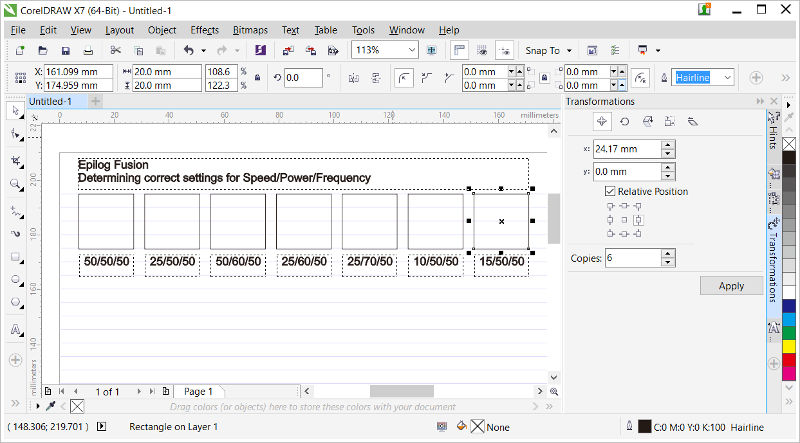This screenshot has width=800, height=443.
Task: Expand the toolbox overflow chevron
Action: (15, 403)
